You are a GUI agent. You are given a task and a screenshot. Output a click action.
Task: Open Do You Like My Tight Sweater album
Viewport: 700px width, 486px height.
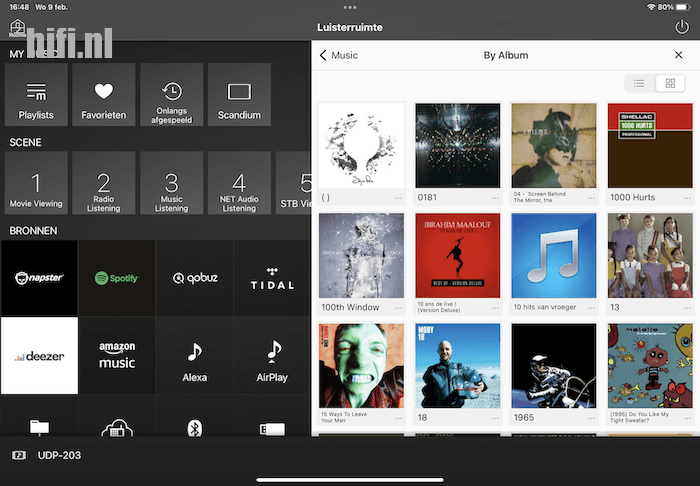[650, 366]
